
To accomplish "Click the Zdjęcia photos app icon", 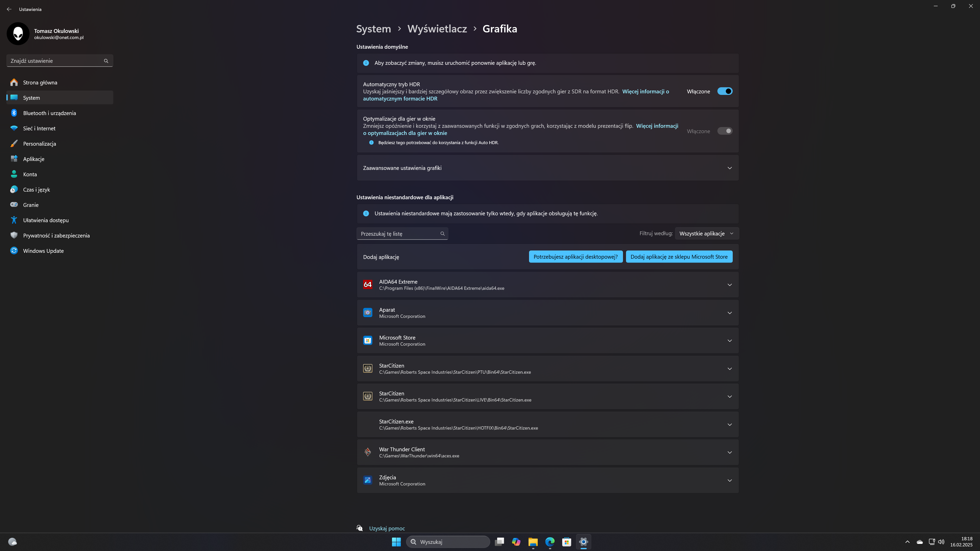I will (367, 480).
